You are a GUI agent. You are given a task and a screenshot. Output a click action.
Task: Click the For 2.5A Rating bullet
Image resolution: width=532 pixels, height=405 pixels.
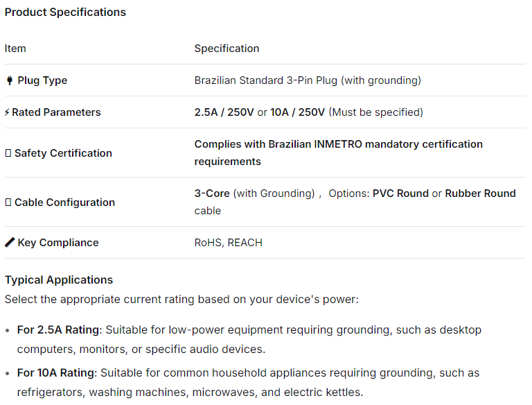(x=60, y=330)
